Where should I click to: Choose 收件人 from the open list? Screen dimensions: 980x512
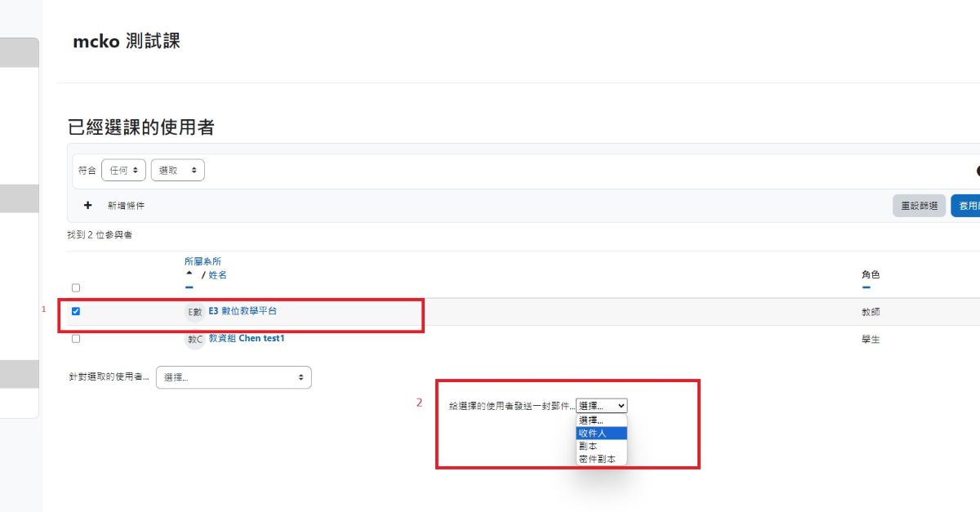602,433
